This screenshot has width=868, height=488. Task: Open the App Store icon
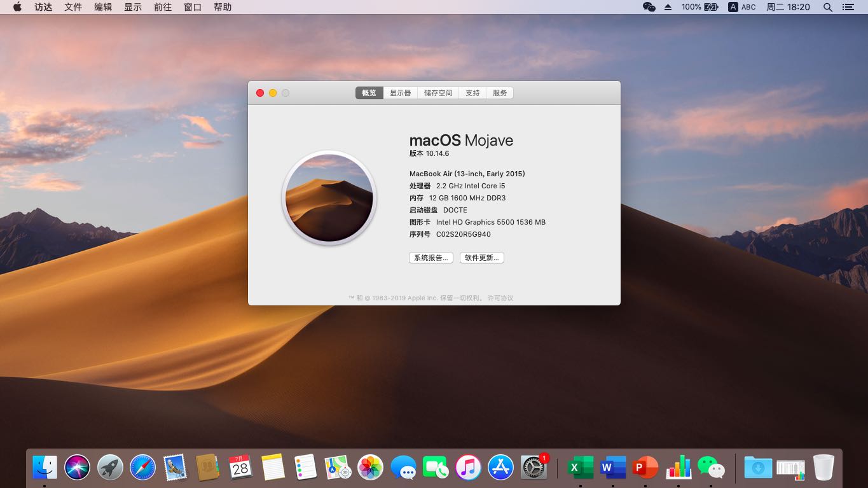coord(500,468)
